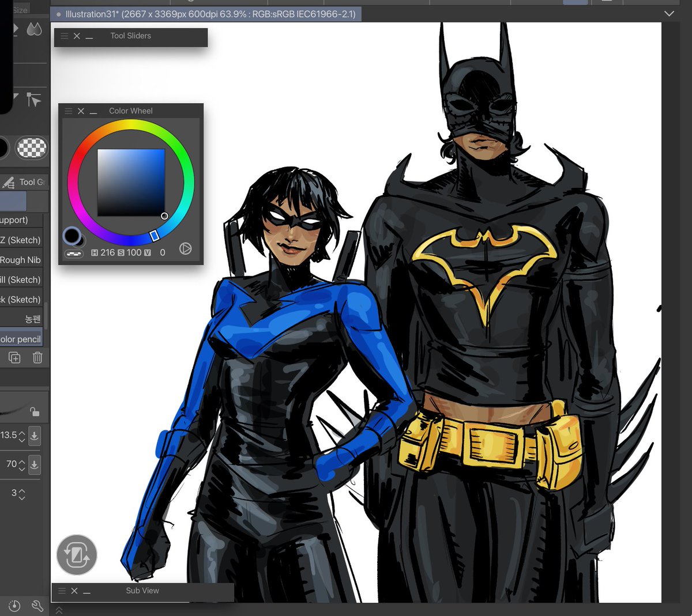Click the brush size value 13.5
The image size is (692, 616).
pyautogui.click(x=9, y=435)
